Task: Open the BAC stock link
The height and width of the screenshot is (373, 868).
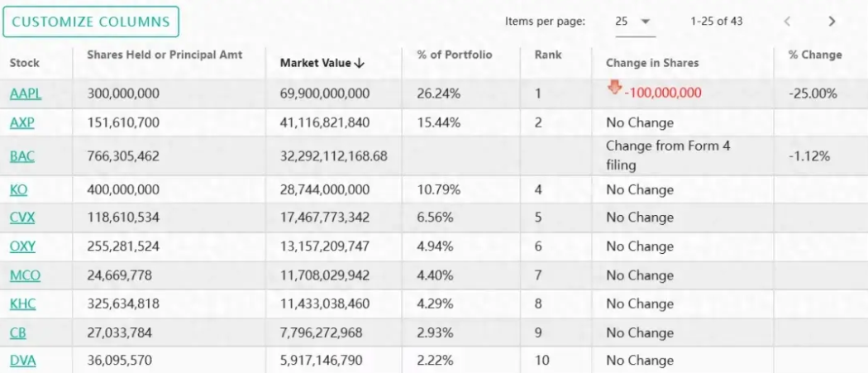Action: (x=22, y=156)
